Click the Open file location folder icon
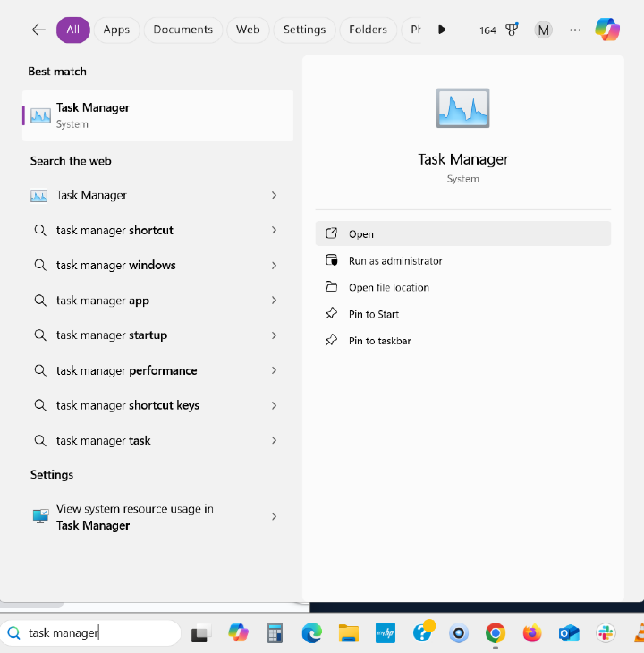This screenshot has width=644, height=653. [x=331, y=286]
